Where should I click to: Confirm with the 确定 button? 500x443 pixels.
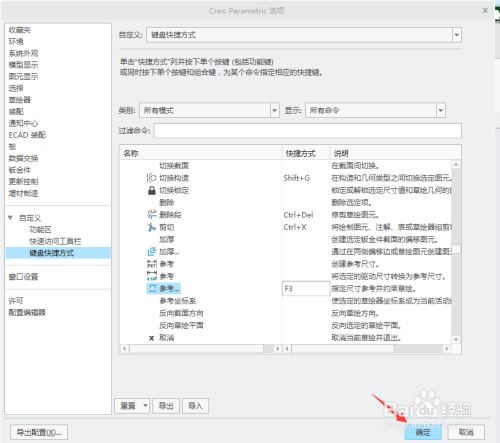coord(423,432)
